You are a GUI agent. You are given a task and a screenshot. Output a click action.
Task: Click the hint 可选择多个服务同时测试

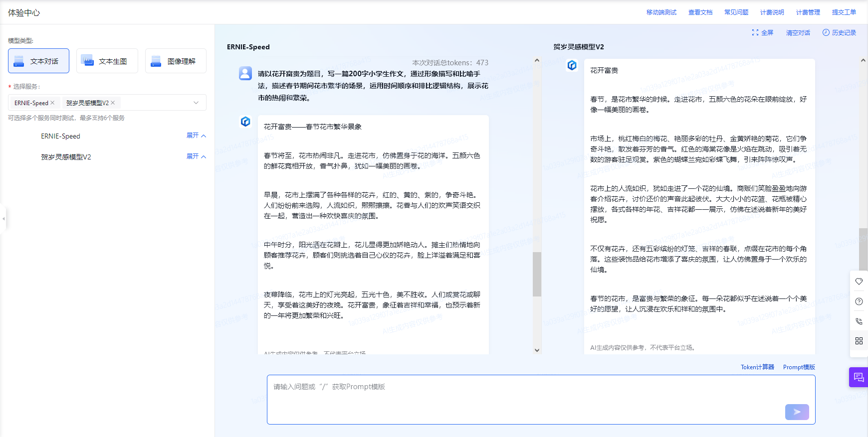[66, 118]
